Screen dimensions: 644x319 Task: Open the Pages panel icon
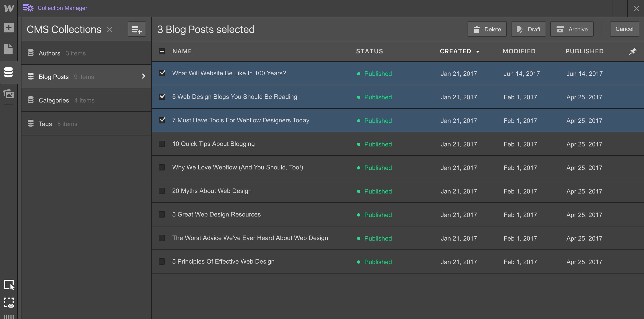(x=9, y=49)
